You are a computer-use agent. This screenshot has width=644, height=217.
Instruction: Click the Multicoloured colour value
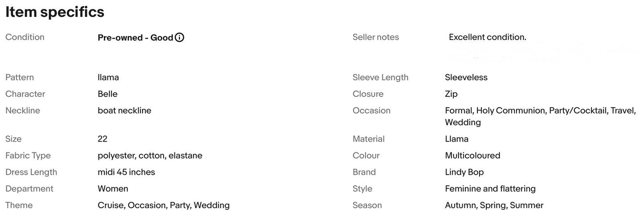(x=472, y=156)
